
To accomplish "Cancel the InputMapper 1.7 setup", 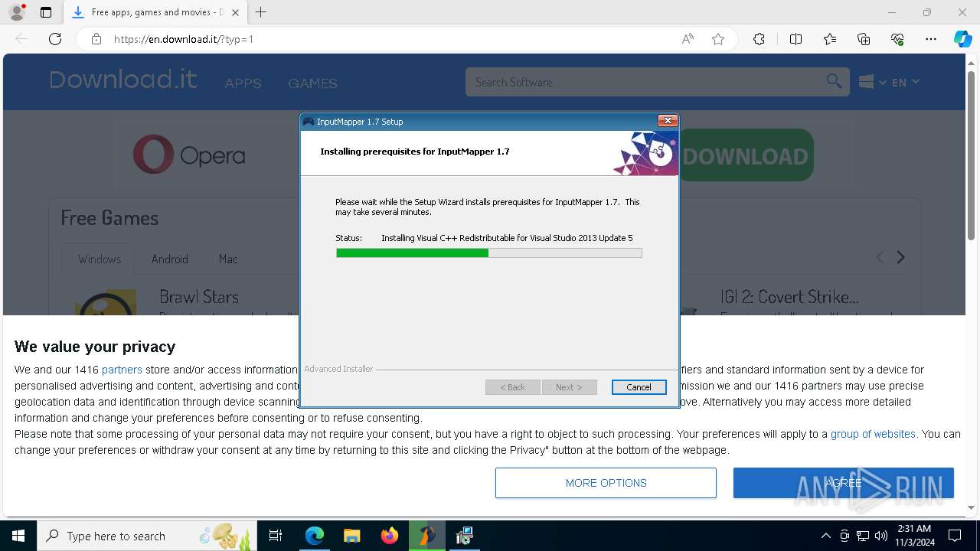I will coord(639,387).
